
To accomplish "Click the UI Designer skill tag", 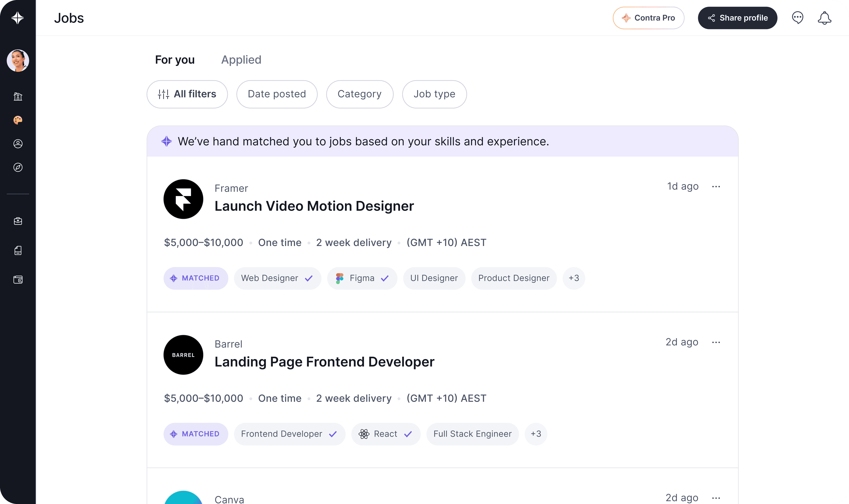I will [434, 278].
